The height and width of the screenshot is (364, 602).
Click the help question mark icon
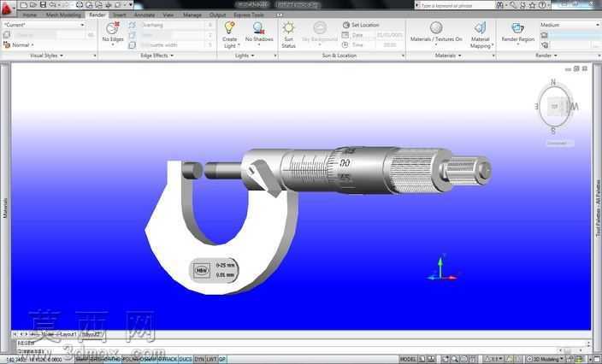coord(542,5)
